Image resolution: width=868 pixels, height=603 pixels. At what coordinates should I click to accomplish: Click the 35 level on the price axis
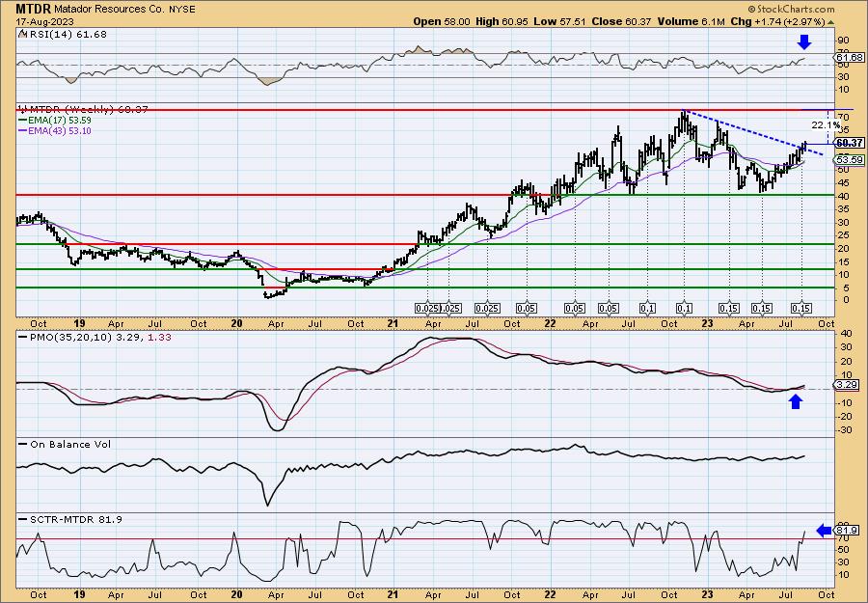point(844,209)
